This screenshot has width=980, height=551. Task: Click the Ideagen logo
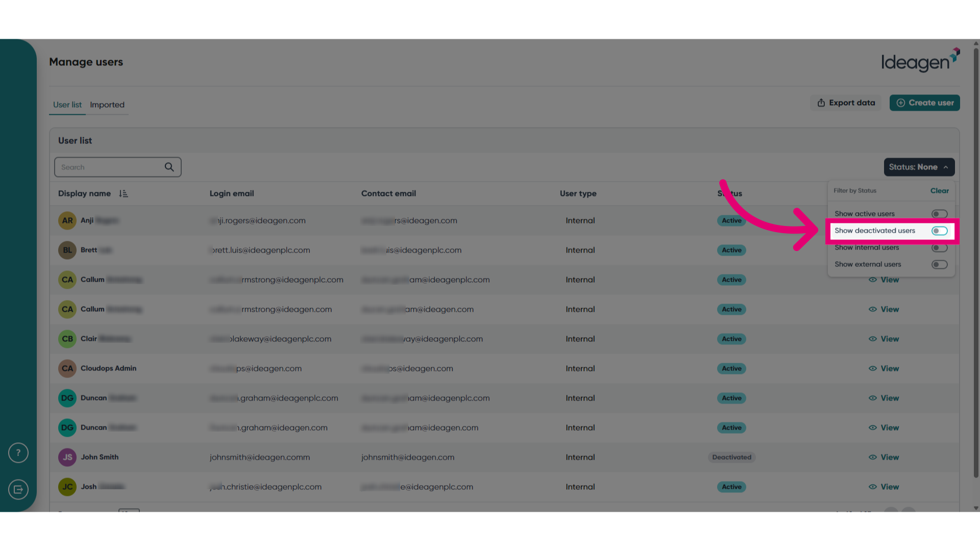(920, 61)
